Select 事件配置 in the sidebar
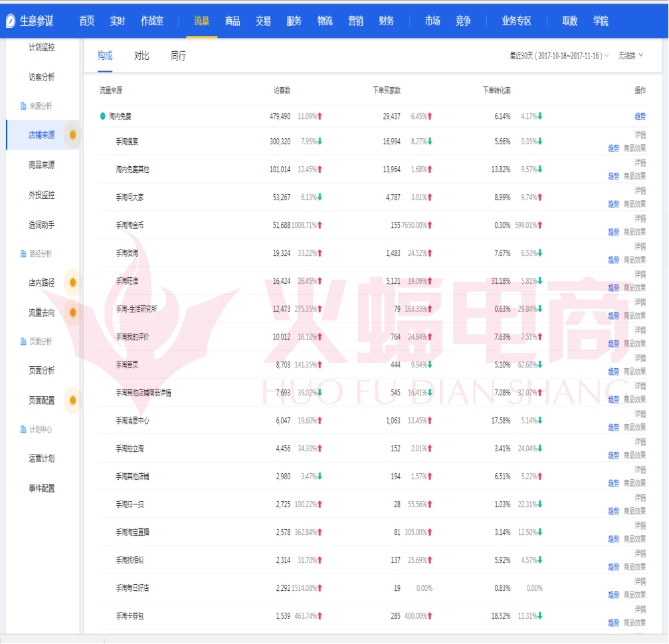Screen dimensions: 669x644 [x=42, y=488]
